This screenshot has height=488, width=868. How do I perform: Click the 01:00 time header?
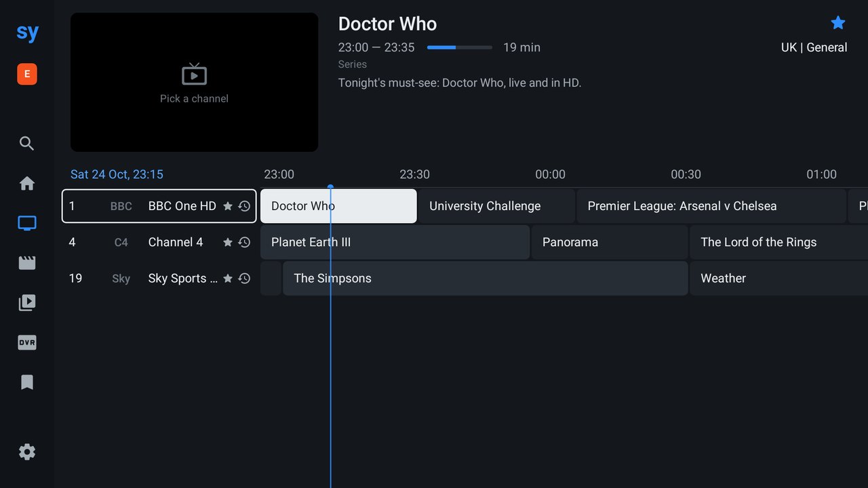[x=821, y=174]
